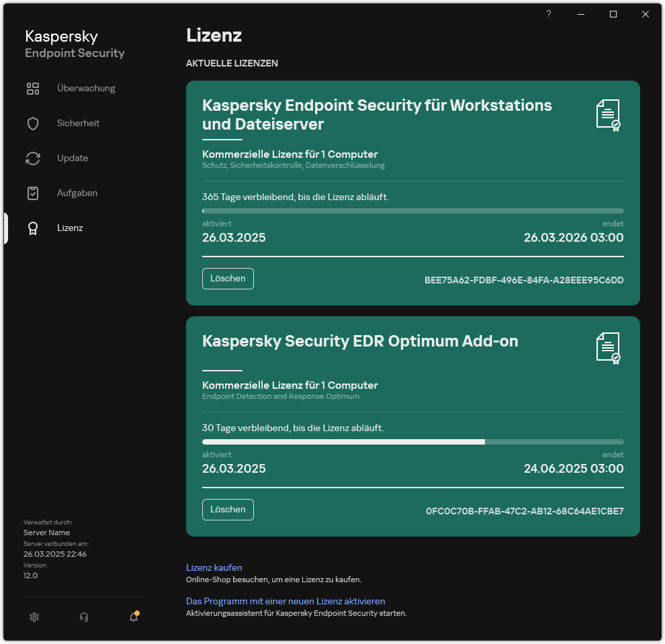Click the Workstations license certificate icon
Image resolution: width=665 pixels, height=644 pixels.
(x=608, y=116)
